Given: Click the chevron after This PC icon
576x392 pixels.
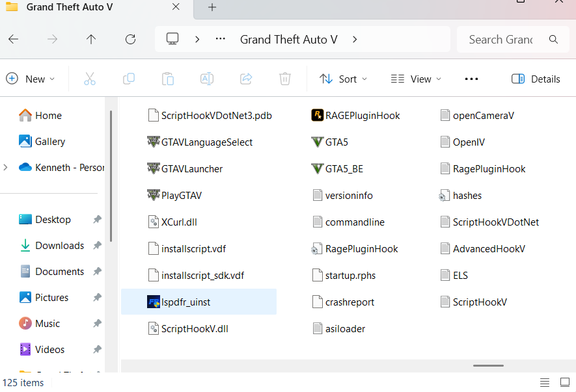Looking at the screenshot, I should click(197, 39).
